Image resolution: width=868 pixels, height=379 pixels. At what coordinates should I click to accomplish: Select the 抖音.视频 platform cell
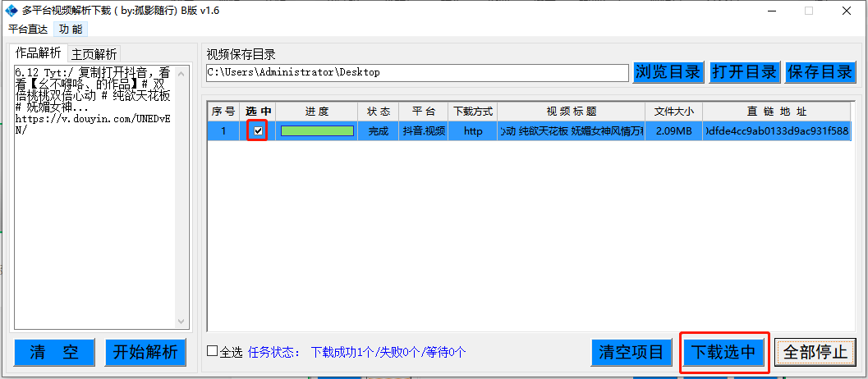(424, 132)
